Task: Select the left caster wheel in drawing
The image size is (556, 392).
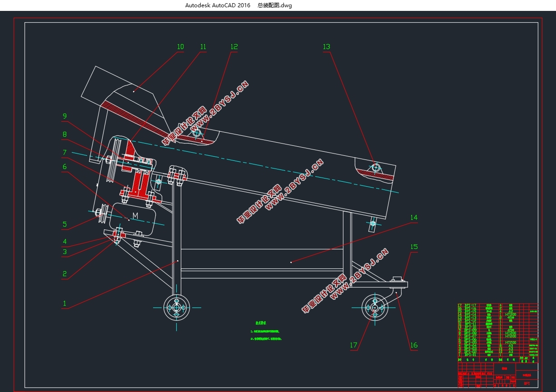Action: (x=176, y=308)
